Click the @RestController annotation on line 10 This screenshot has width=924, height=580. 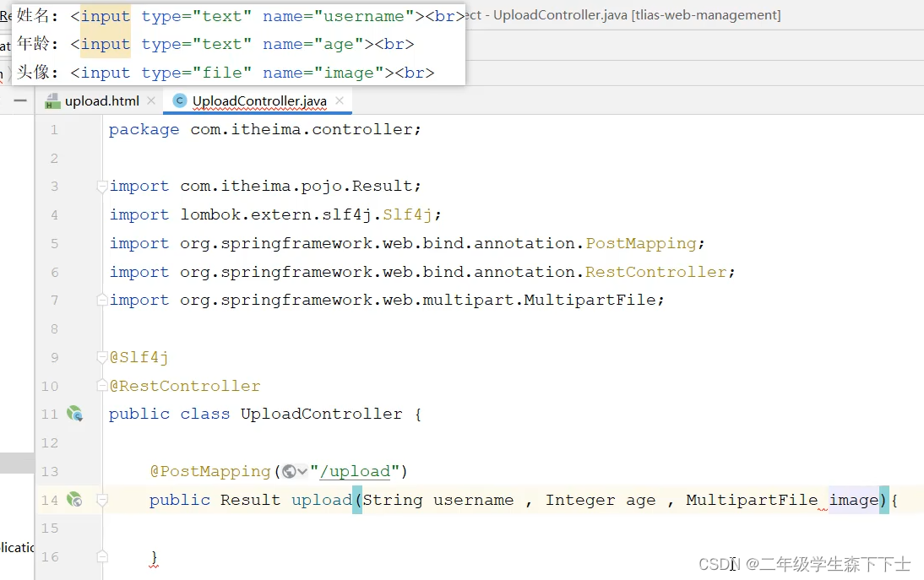[185, 387]
